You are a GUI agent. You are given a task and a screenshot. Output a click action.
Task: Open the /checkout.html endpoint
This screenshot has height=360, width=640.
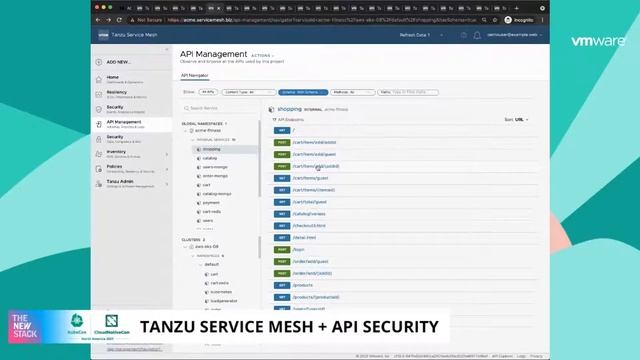[x=309, y=226]
